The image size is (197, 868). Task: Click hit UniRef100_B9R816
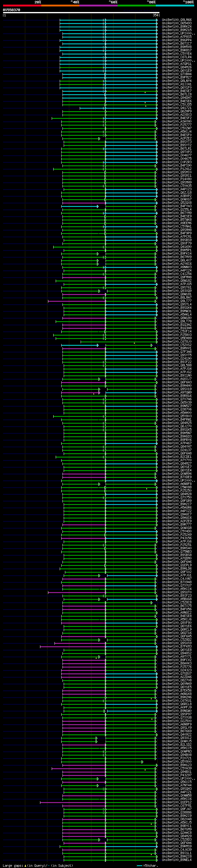click(x=177, y=396)
